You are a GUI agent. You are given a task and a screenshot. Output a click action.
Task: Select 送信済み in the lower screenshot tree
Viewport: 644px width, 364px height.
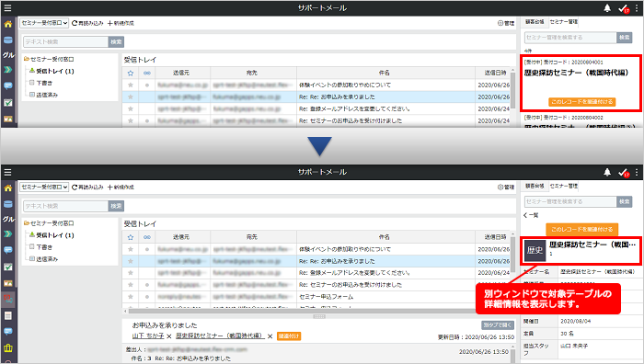pyautogui.click(x=43, y=259)
